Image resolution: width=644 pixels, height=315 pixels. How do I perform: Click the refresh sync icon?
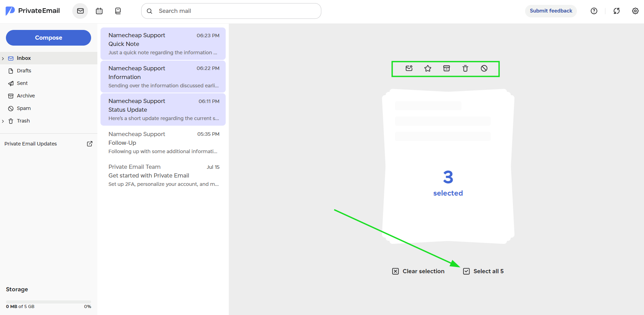point(617,11)
